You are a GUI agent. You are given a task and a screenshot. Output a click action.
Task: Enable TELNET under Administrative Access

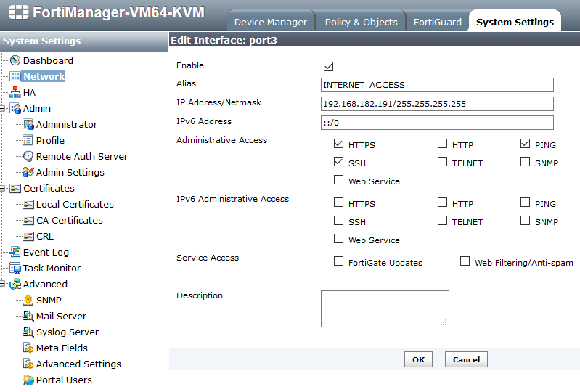pos(442,162)
